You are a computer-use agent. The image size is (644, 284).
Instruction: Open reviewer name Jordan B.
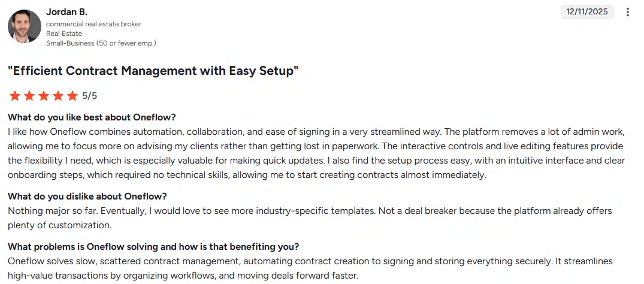tap(66, 12)
